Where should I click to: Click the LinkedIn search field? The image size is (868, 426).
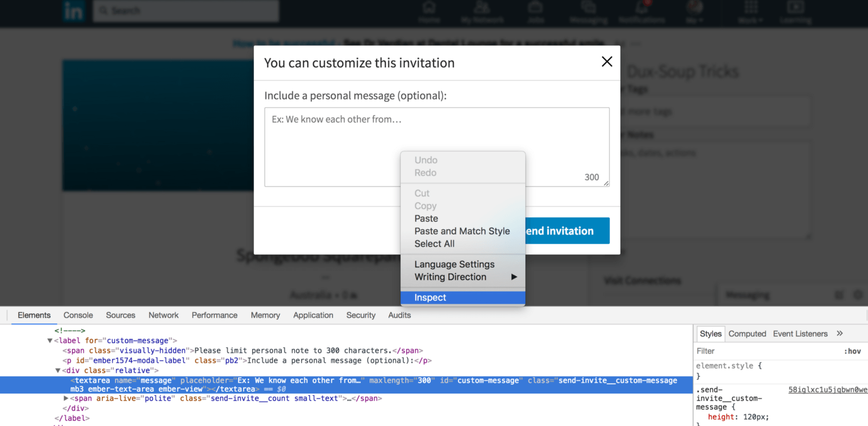[x=186, y=11]
